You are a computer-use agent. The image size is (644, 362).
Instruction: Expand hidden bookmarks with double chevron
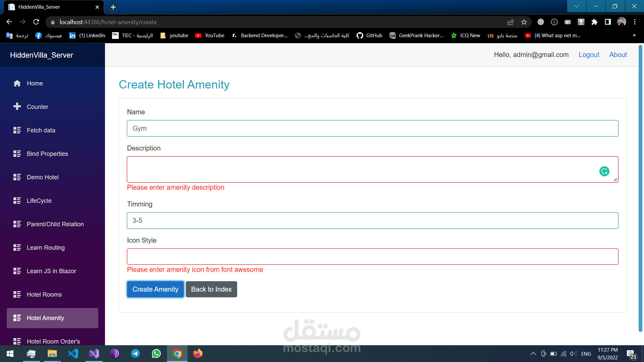pos(634,35)
